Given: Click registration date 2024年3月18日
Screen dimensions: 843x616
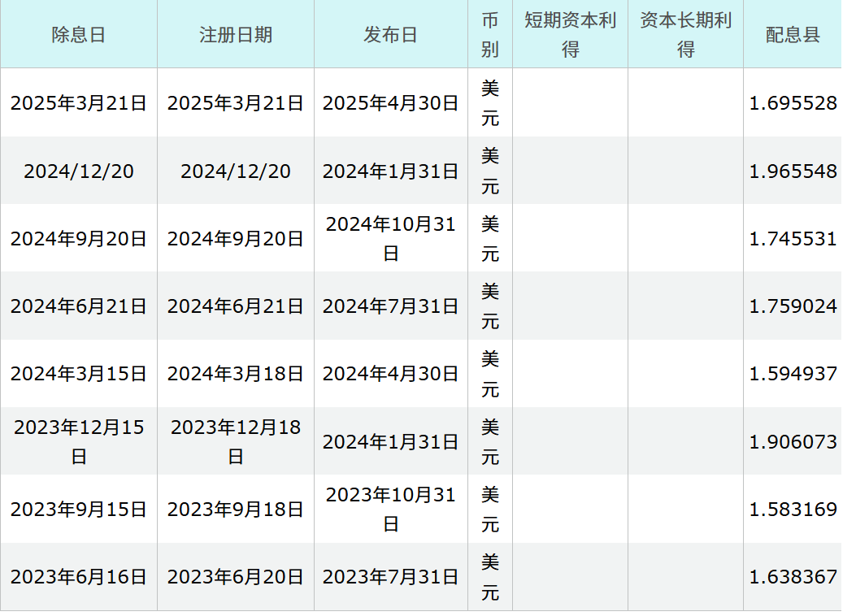Looking at the screenshot, I should [236, 373].
